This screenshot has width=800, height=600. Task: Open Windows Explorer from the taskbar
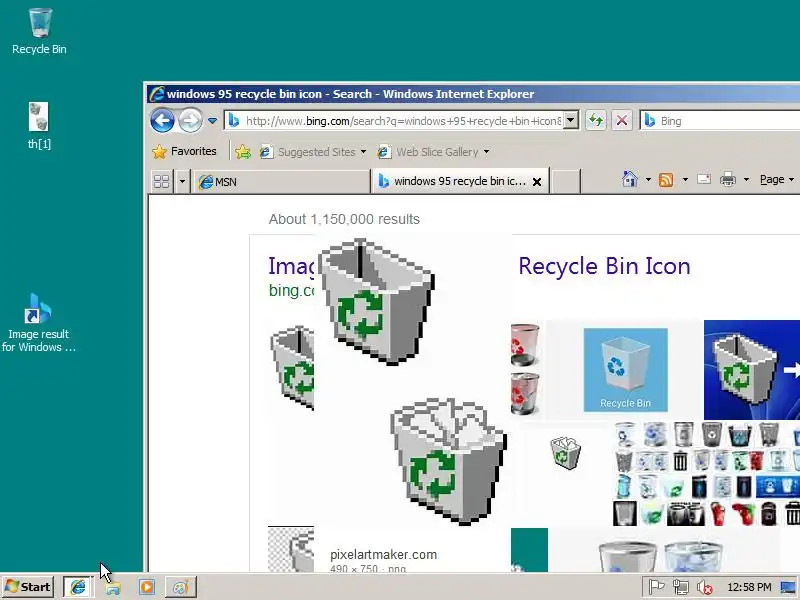[x=113, y=587]
